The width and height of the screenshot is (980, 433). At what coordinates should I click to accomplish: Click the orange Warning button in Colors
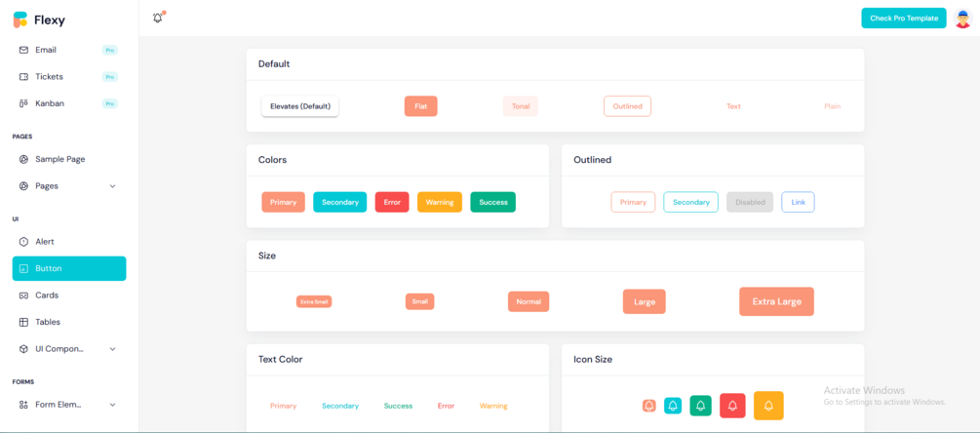[x=440, y=203]
